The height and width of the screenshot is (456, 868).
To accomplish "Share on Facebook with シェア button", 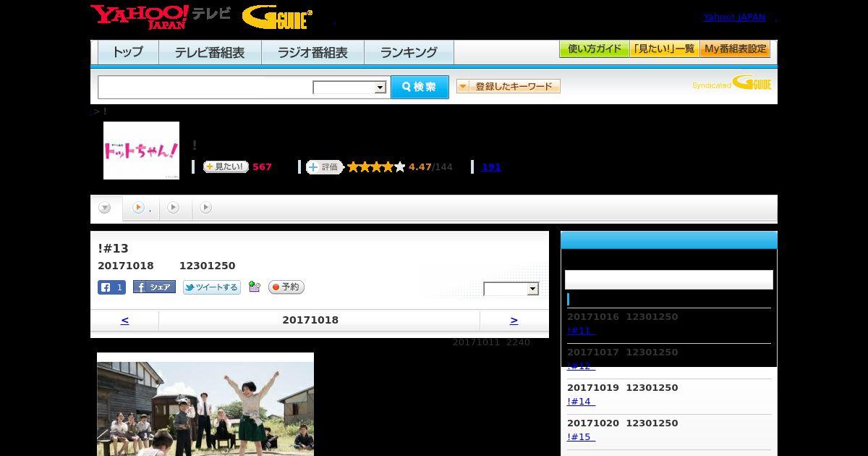I will [x=154, y=287].
